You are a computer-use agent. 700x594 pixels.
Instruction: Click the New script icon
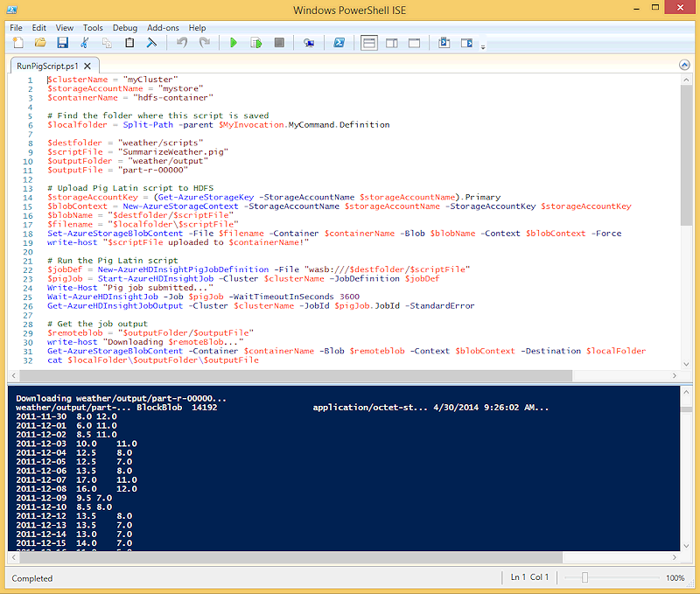17,42
